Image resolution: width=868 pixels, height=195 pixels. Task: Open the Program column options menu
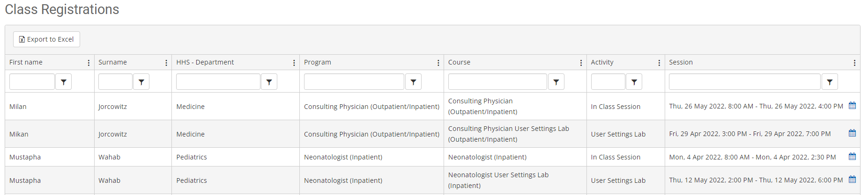click(x=438, y=63)
